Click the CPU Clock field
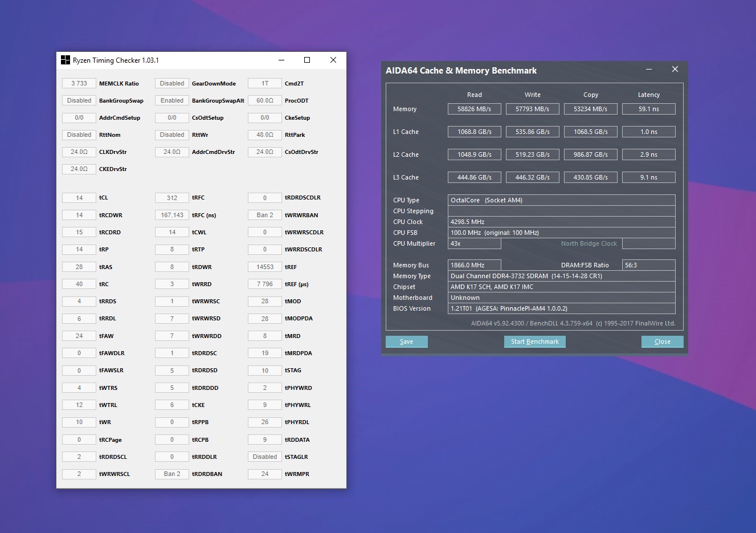This screenshot has height=533, width=756. 562,222
